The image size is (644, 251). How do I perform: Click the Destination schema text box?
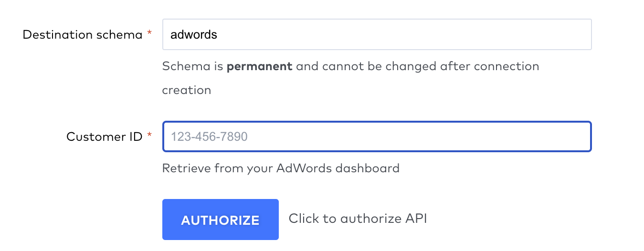point(377,34)
